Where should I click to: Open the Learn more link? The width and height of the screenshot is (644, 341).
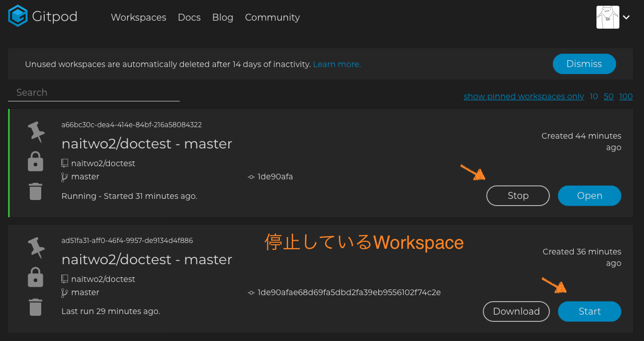337,64
